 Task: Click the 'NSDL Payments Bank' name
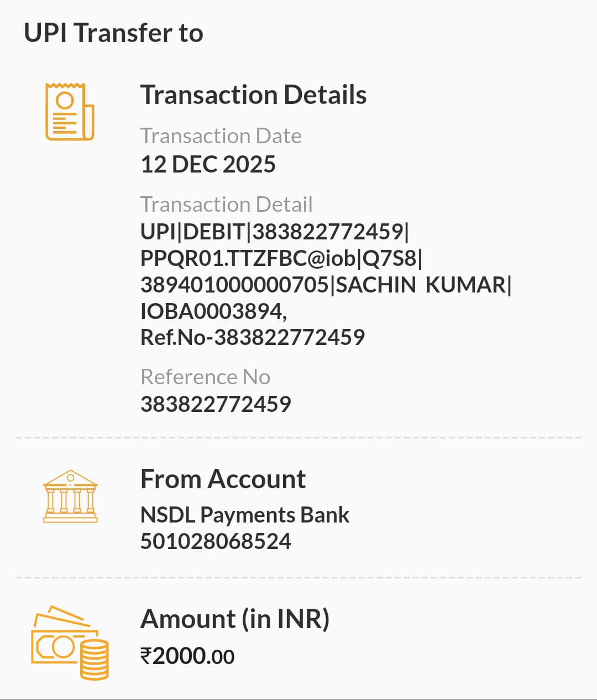click(x=244, y=515)
